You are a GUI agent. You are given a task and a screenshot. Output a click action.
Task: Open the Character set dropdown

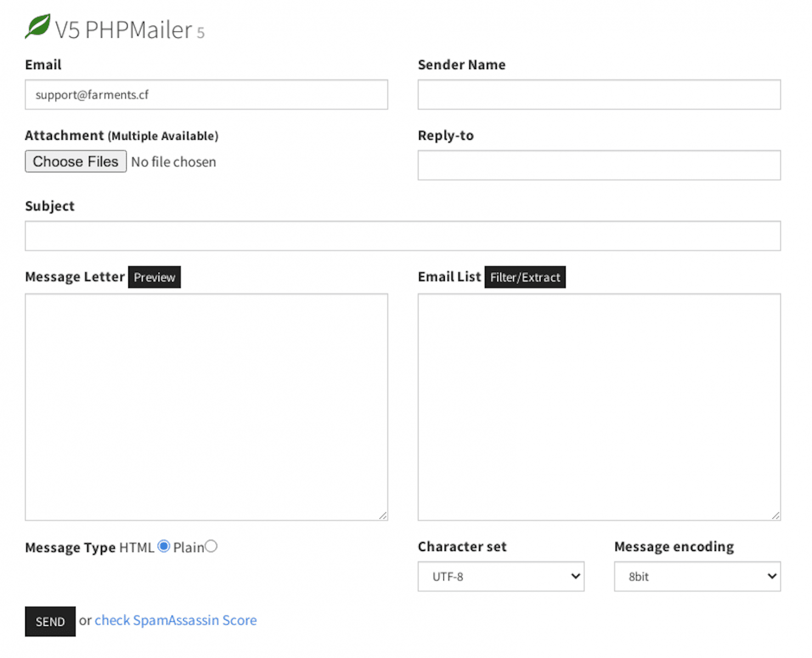[x=500, y=576]
